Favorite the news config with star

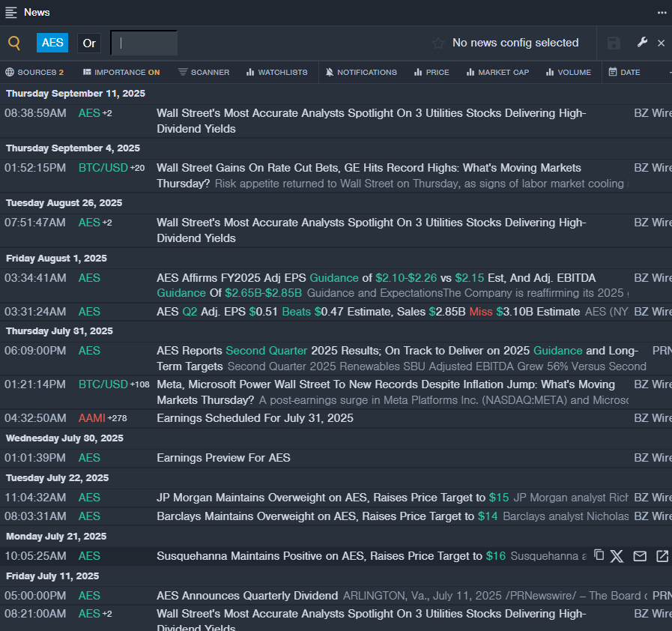click(x=438, y=43)
